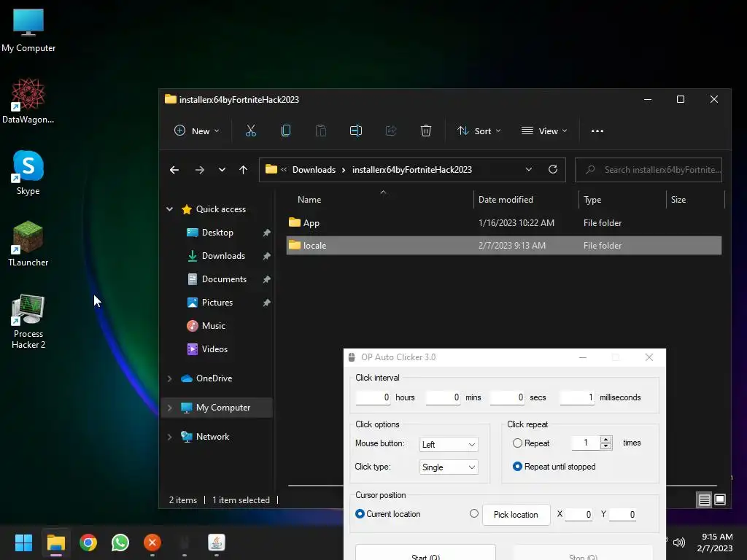
Task: Open the Windows Start menu
Action: point(23,542)
